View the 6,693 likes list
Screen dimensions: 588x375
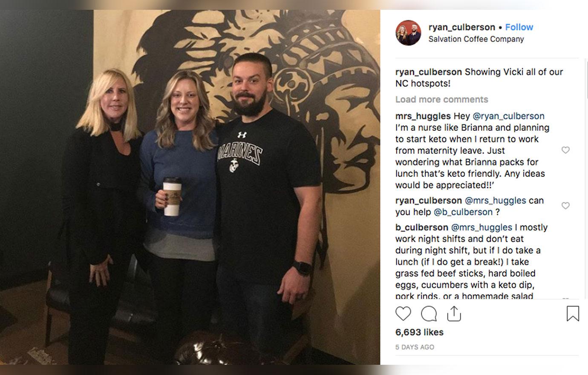click(x=419, y=332)
